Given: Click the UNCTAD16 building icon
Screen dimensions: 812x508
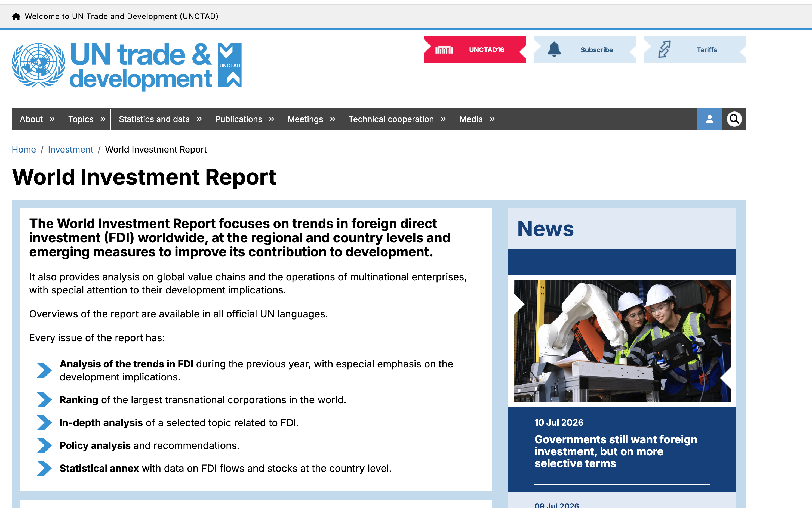Looking at the screenshot, I should tap(444, 50).
